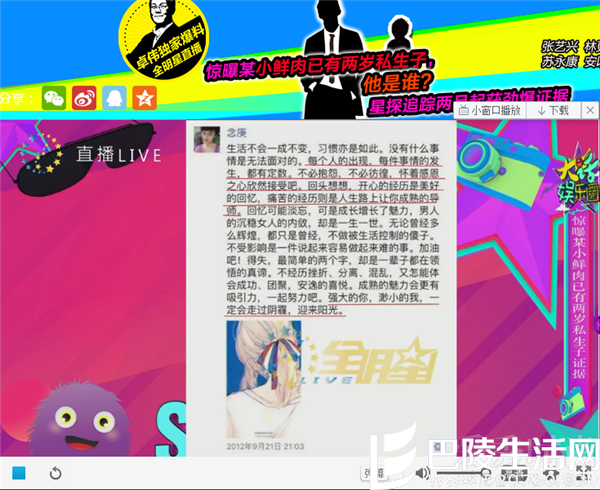
Task: Close the floating player toolbar
Action: point(590,111)
